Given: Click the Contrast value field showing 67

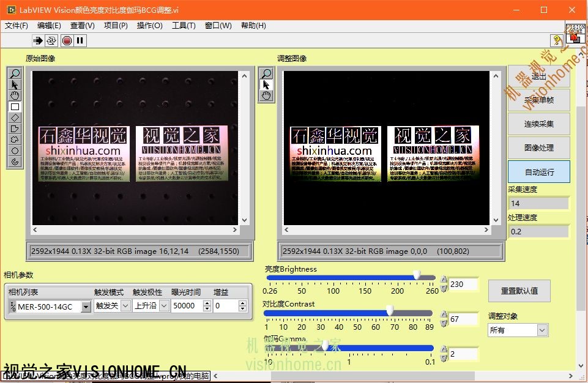Looking at the screenshot, I should [x=464, y=319].
